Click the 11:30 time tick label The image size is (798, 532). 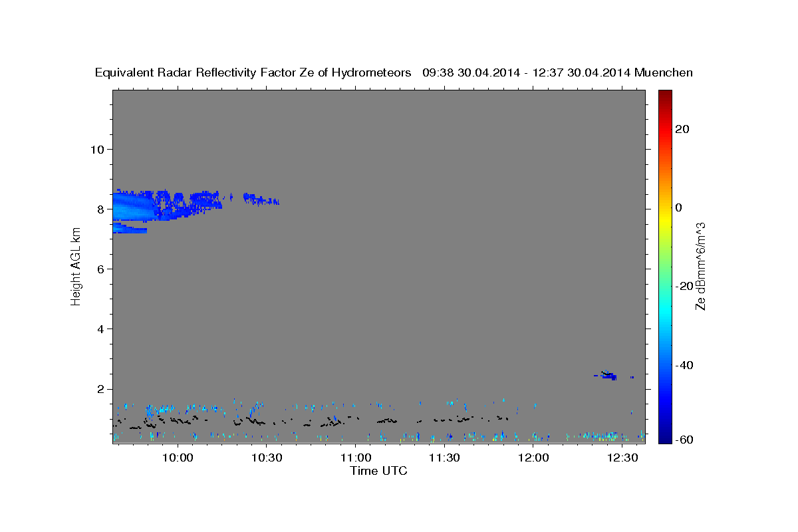coord(444,458)
